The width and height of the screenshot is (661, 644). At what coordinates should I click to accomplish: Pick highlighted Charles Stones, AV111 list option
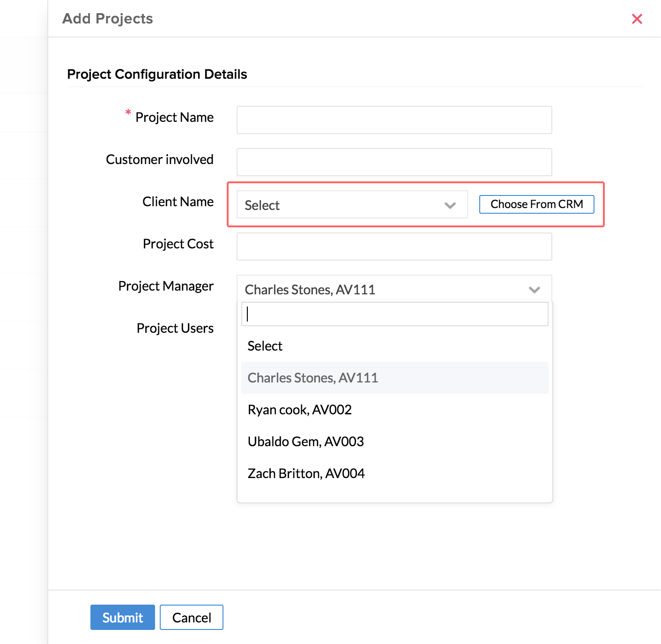coord(313,378)
